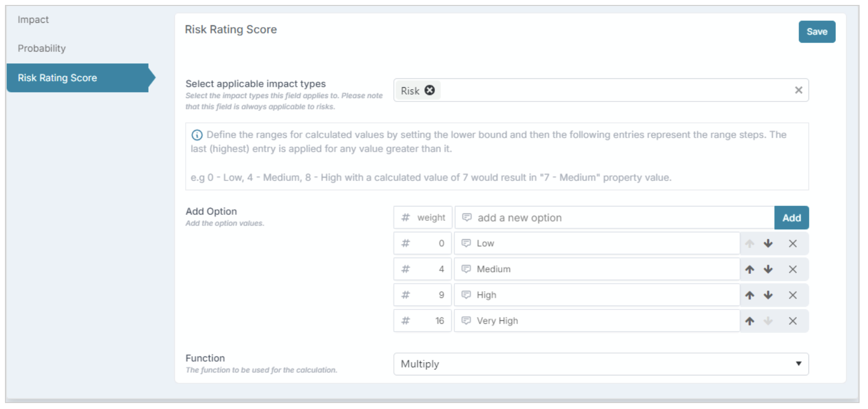Move the High option down

coord(768,295)
